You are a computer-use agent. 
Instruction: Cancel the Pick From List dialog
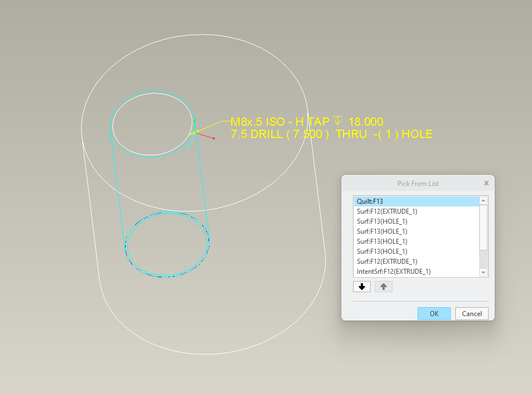click(x=471, y=313)
